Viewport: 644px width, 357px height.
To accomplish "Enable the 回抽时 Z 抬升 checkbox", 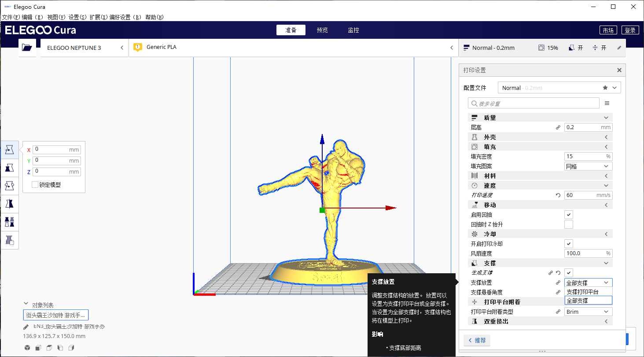I will (x=569, y=224).
